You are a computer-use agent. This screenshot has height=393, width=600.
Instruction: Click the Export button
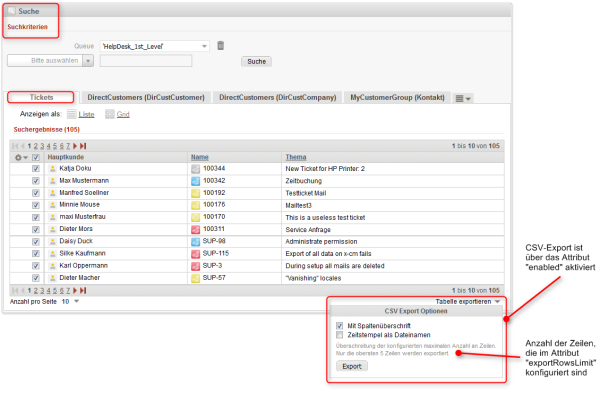pyautogui.click(x=352, y=366)
